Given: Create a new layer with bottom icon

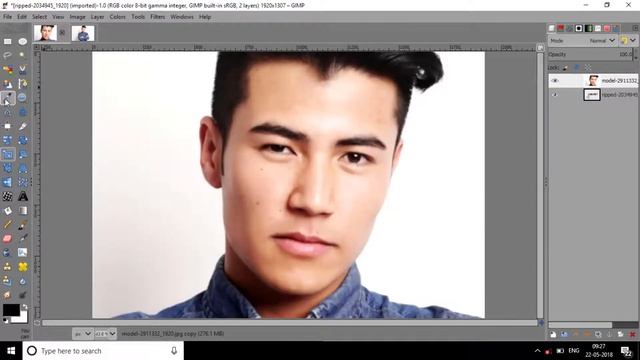Looking at the screenshot, I should [553, 334].
